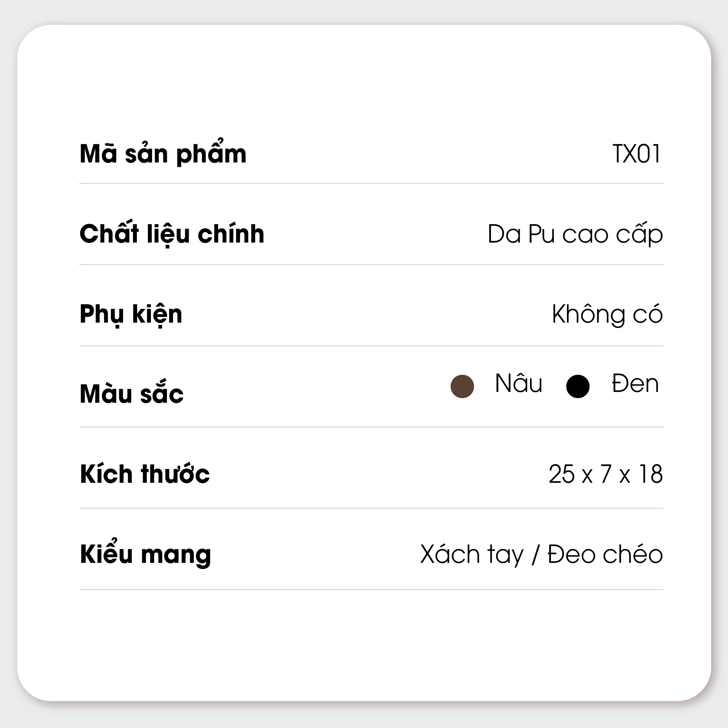Select the brown color swatch

(x=462, y=386)
